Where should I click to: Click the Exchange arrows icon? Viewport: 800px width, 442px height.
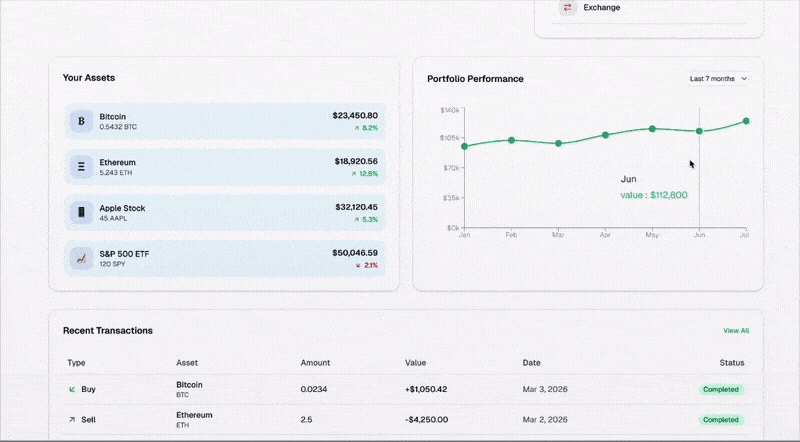point(567,8)
